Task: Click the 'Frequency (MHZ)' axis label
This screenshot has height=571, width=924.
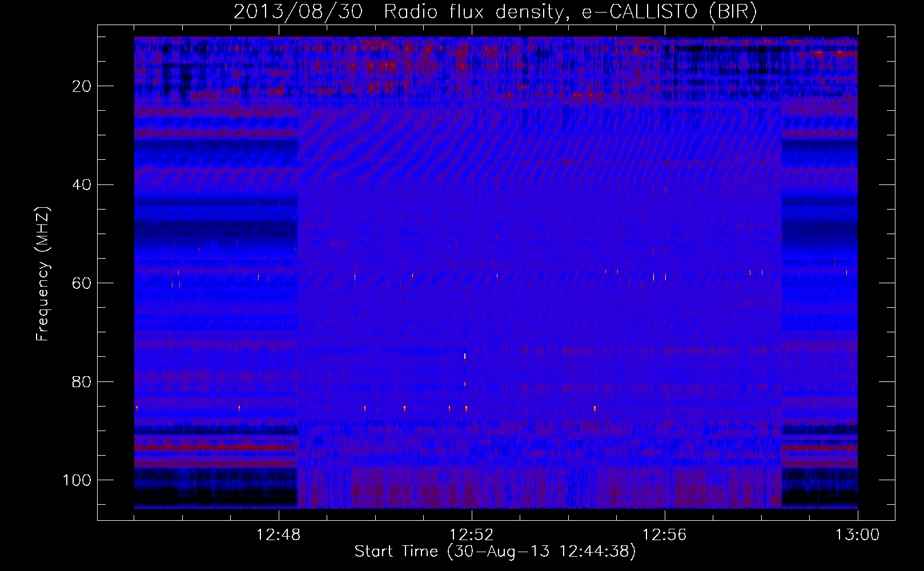Action: 43,274
